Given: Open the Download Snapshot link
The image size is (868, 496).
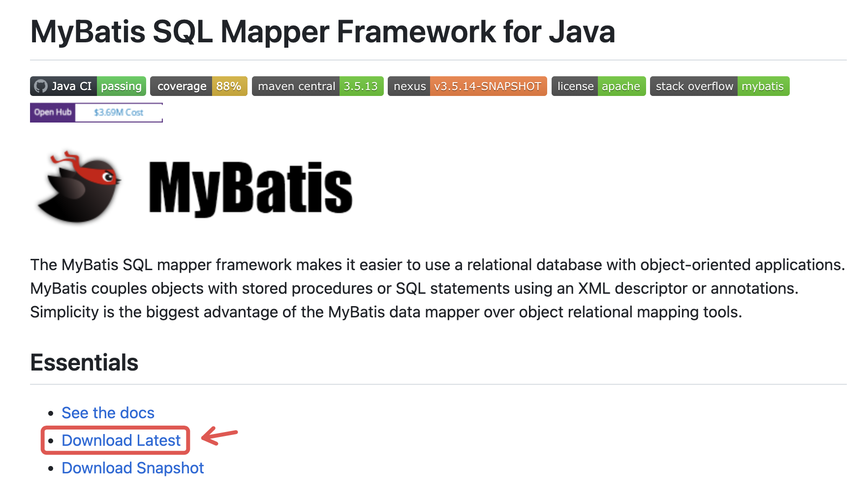Looking at the screenshot, I should tap(132, 468).
